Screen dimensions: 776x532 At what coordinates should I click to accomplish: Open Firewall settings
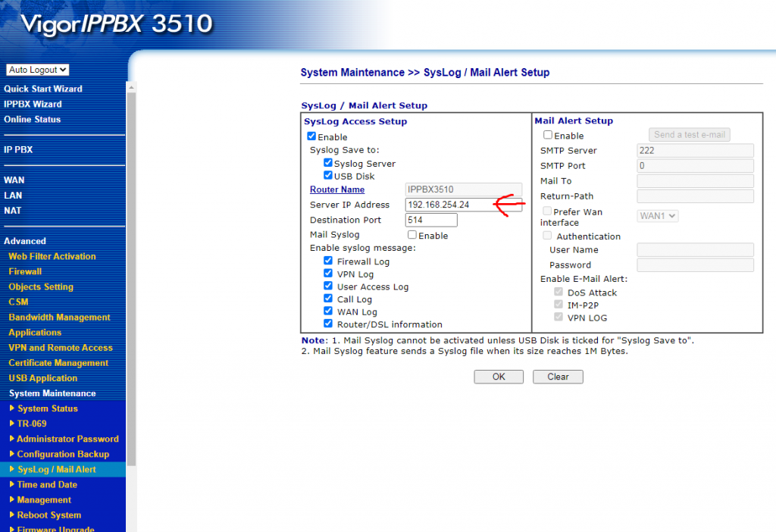coord(25,271)
